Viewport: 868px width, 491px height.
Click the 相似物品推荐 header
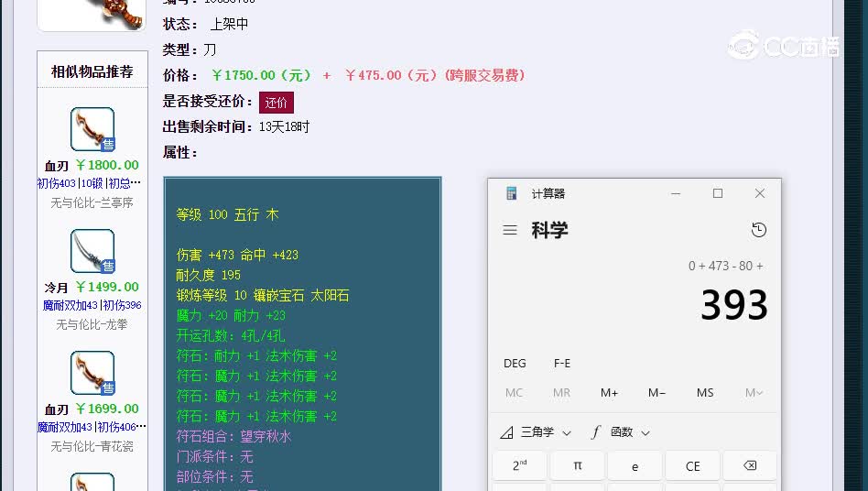coord(92,71)
